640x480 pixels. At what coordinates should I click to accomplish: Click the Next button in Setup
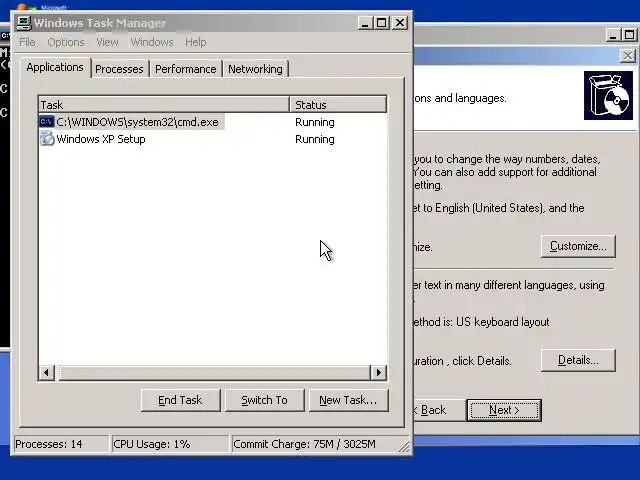[504, 410]
